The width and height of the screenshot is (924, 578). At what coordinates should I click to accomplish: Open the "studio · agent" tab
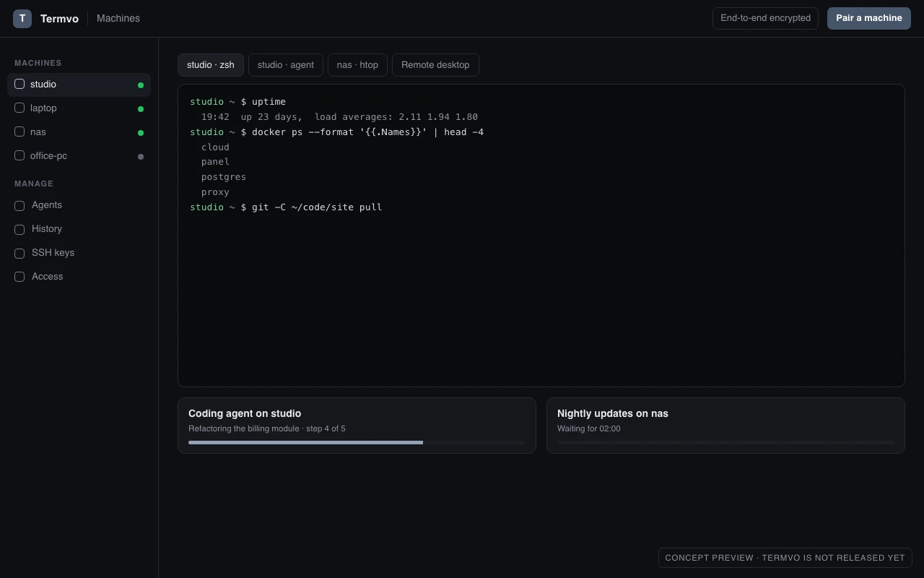coord(286,65)
